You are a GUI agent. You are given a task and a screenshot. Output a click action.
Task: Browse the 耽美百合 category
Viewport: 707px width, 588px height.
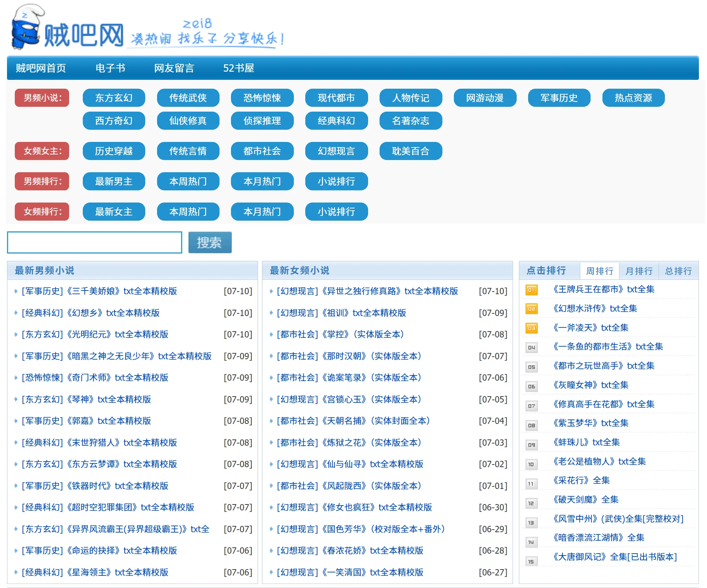(x=410, y=151)
